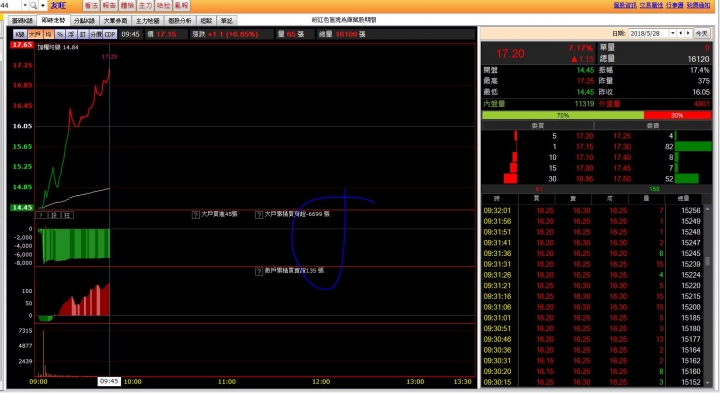720x393 pixels.
Task: Toggle the 訂 chart option
Action: [83, 34]
